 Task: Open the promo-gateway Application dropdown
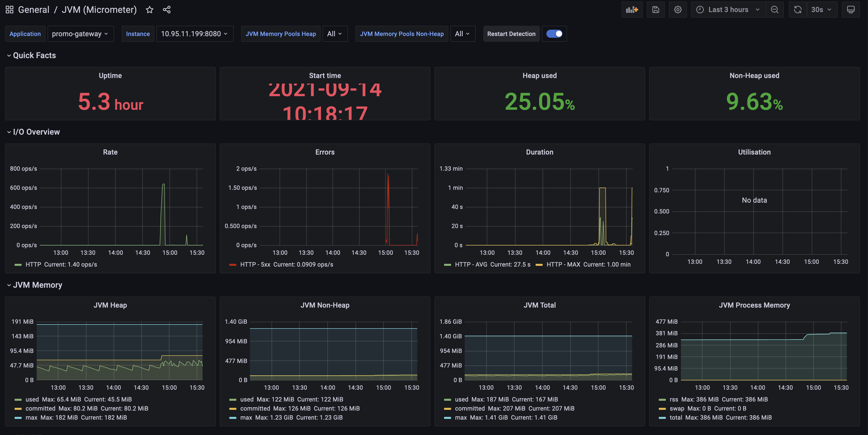tap(80, 34)
